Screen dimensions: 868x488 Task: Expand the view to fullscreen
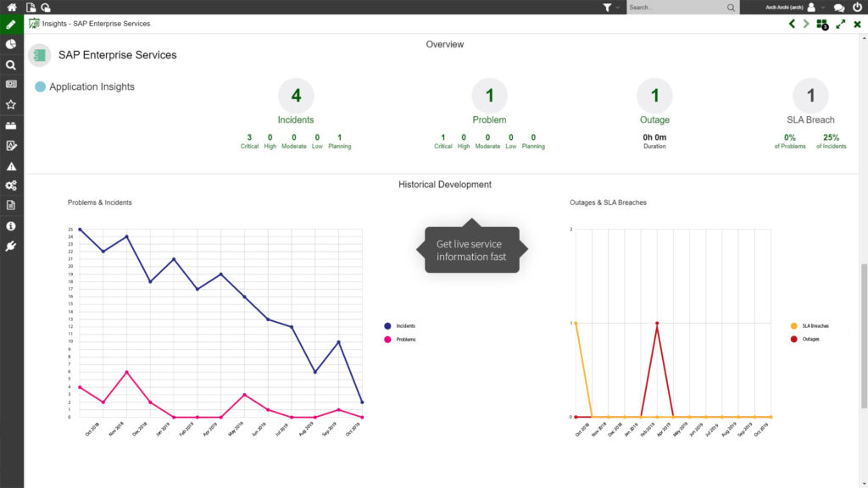coord(841,24)
